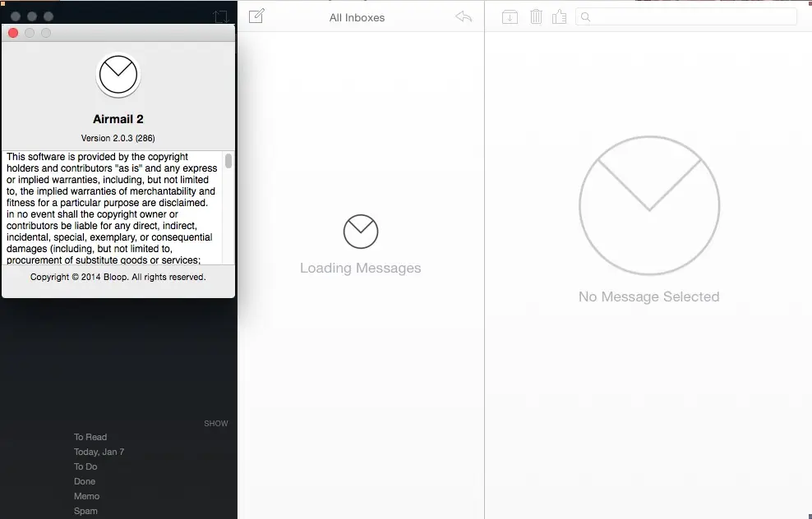
Task: Click the magnifier icon in search box
Action: 585,16
